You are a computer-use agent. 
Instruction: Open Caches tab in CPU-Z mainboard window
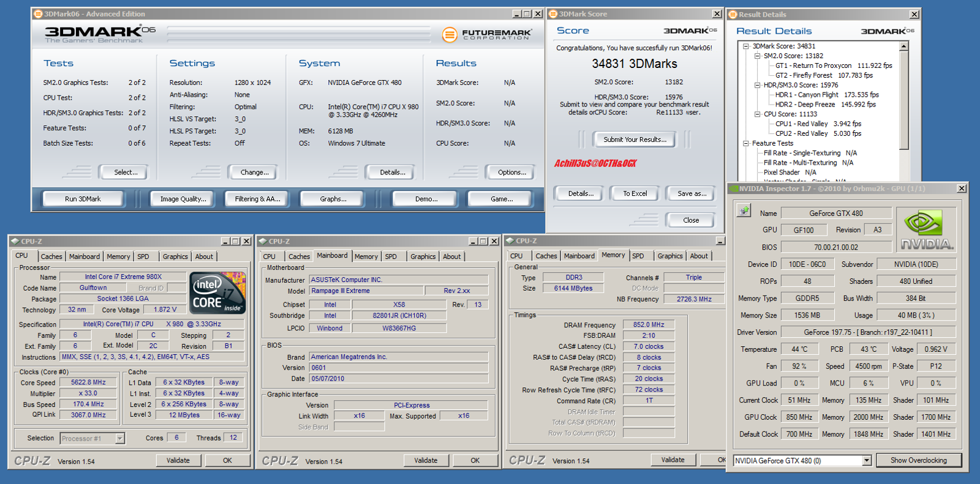point(299,256)
